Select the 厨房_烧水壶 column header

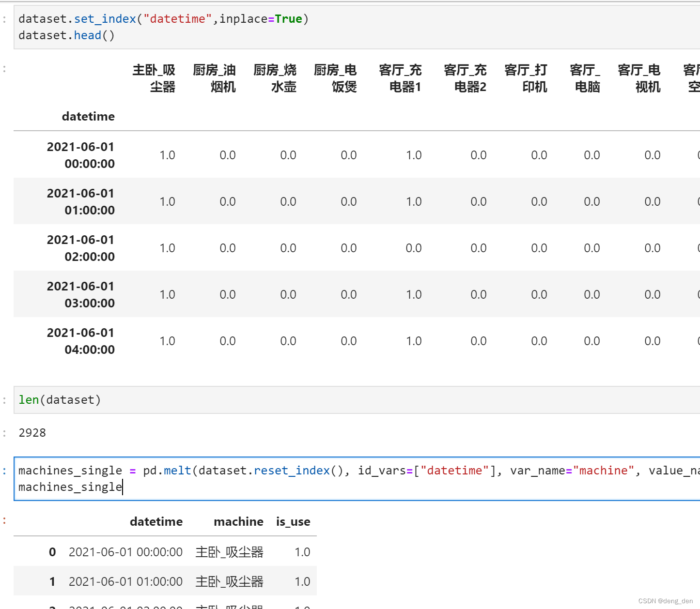coord(275,78)
